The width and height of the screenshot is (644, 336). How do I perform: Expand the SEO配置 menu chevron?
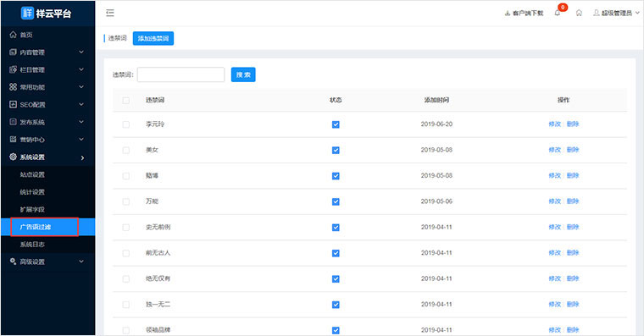81,105
